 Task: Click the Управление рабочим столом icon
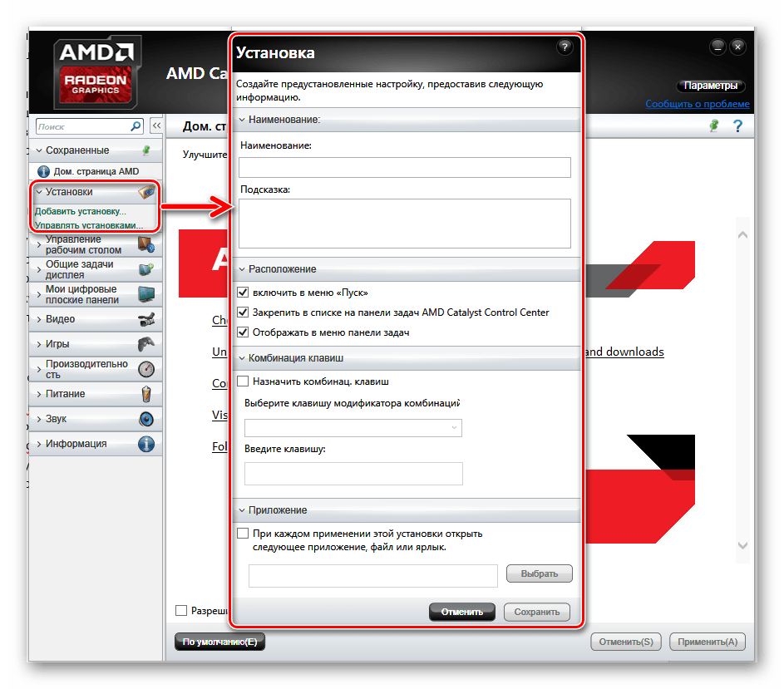(146, 244)
